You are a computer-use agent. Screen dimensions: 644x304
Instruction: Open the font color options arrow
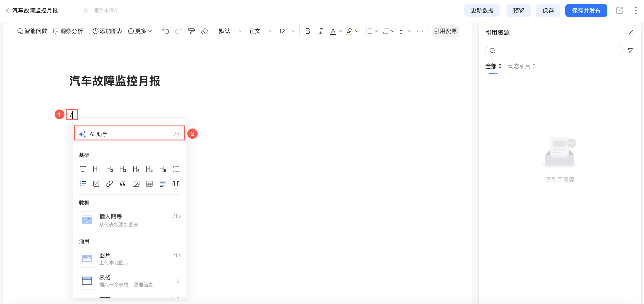click(x=340, y=31)
